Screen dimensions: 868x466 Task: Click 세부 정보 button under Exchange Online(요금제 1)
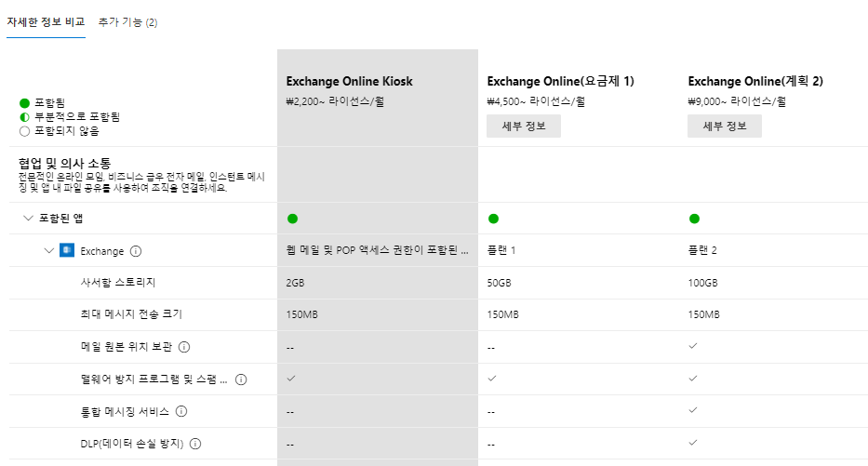click(x=524, y=126)
